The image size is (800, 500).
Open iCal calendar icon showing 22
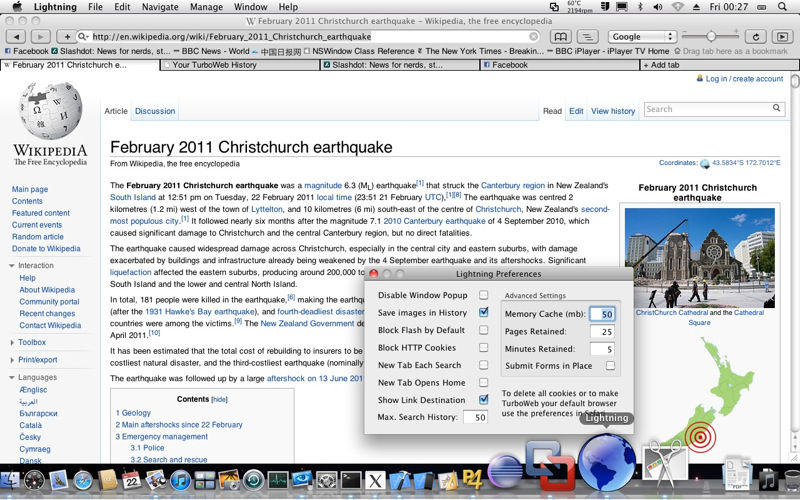tap(132, 480)
